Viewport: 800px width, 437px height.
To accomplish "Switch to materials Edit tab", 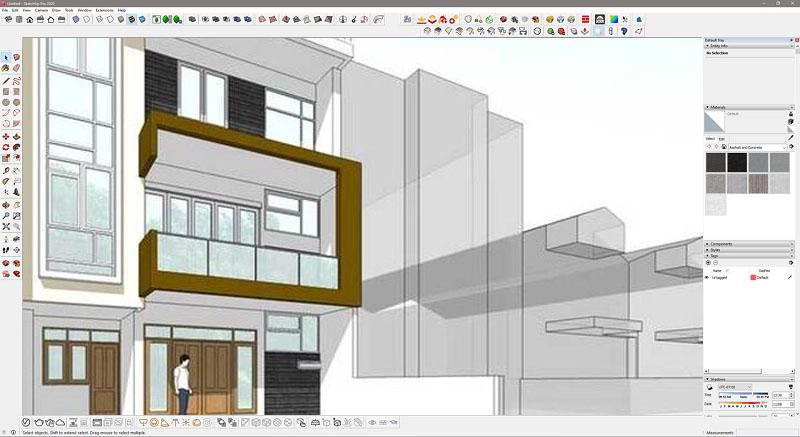I will click(721, 139).
